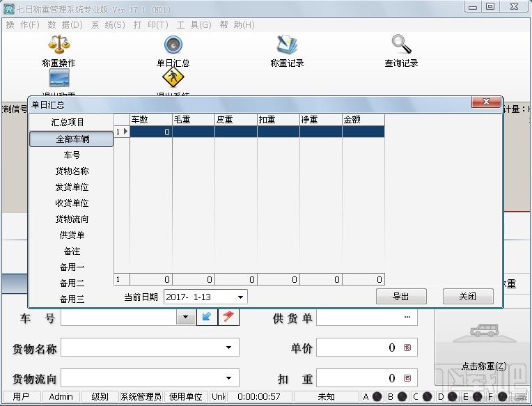532x406 pixels.
Task: Click Admin in the status bar
Action: (61, 396)
